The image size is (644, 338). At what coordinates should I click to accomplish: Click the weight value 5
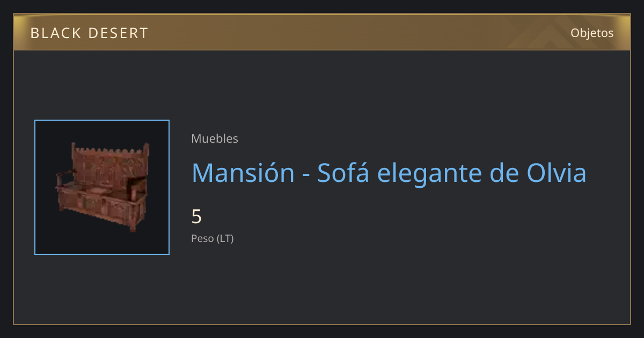click(x=196, y=217)
